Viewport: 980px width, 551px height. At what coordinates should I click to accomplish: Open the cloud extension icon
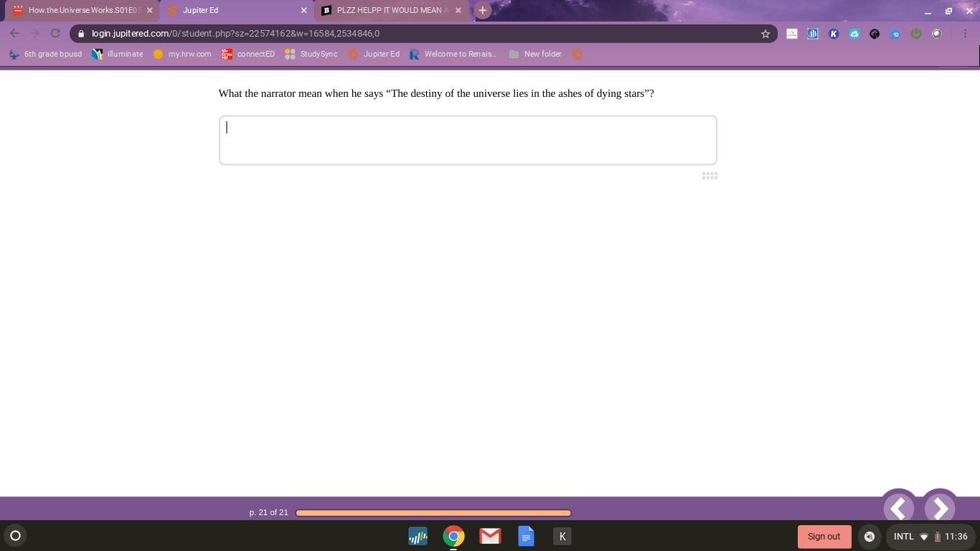point(854,34)
